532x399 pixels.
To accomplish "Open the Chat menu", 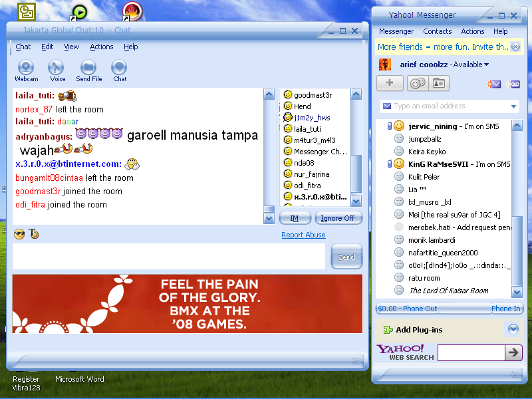I will pos(23,47).
